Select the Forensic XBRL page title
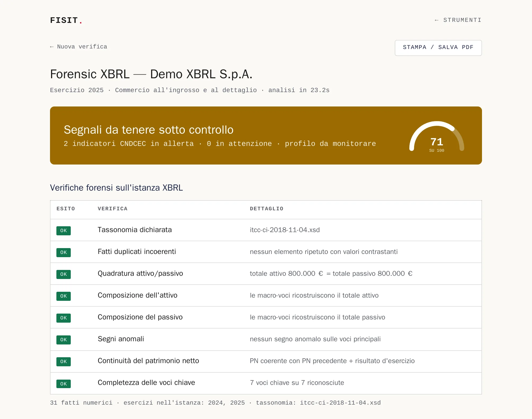 [x=151, y=74]
